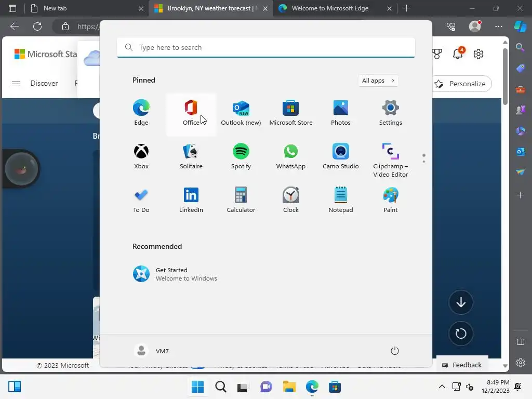
Task: Select the Discover menu item
Action: (44, 84)
